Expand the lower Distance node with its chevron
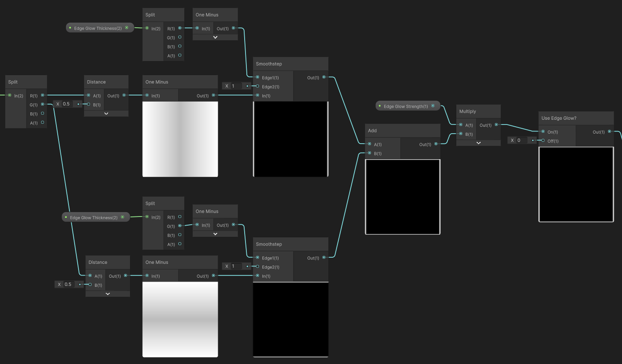The height and width of the screenshot is (364, 622). [108, 294]
